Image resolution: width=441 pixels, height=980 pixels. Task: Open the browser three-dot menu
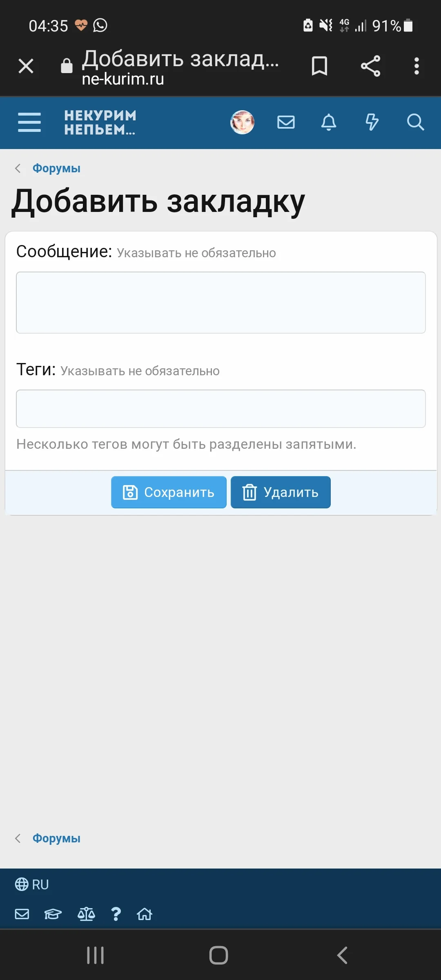[x=416, y=66]
